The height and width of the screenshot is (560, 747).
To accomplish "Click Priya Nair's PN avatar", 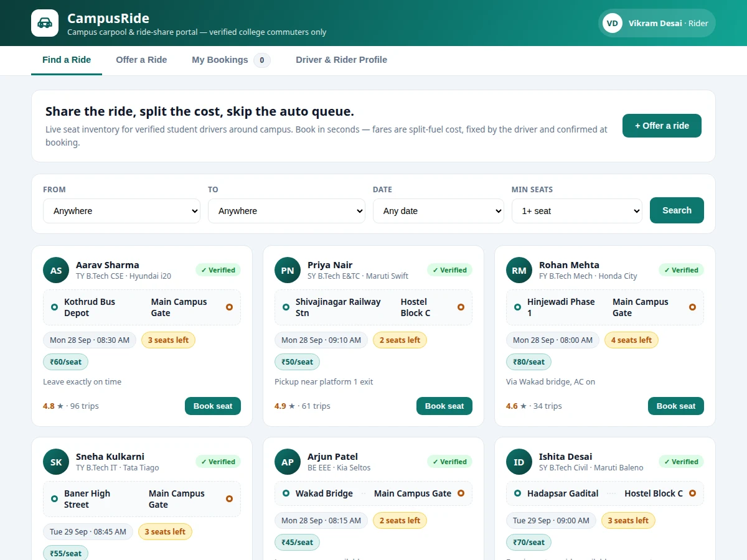I will (x=288, y=270).
